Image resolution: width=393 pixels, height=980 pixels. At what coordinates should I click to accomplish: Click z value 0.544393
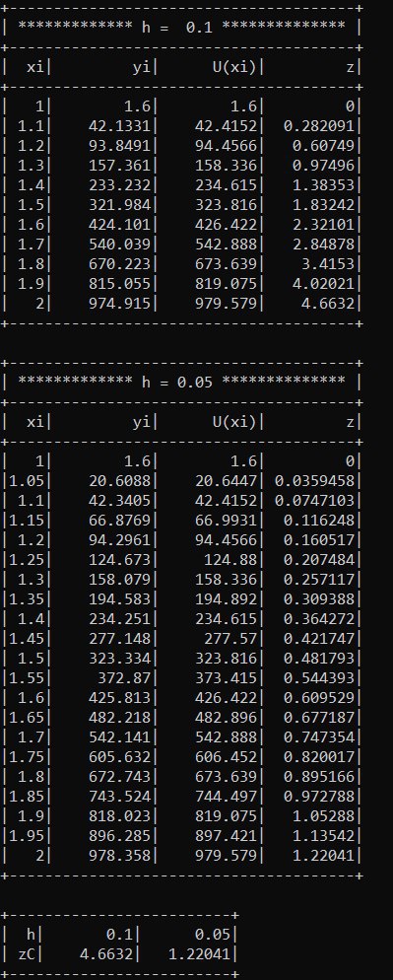pos(319,678)
